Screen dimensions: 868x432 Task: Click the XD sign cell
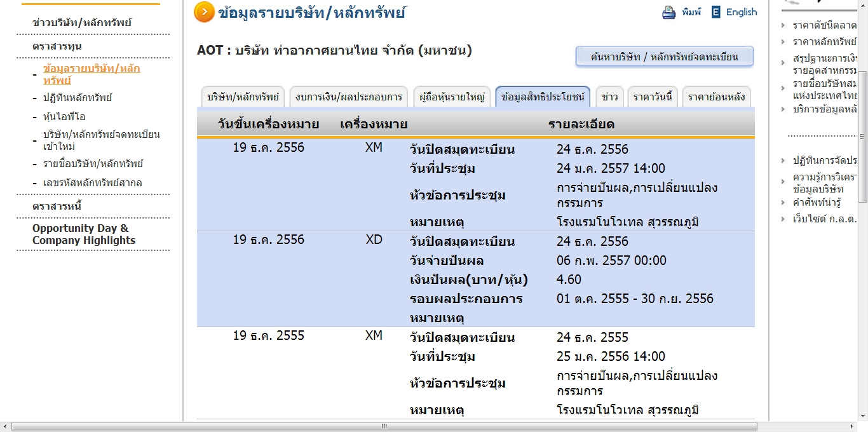coord(374,240)
